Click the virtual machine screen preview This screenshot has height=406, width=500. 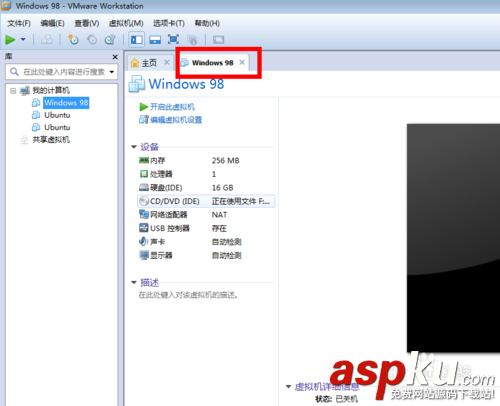click(x=453, y=238)
